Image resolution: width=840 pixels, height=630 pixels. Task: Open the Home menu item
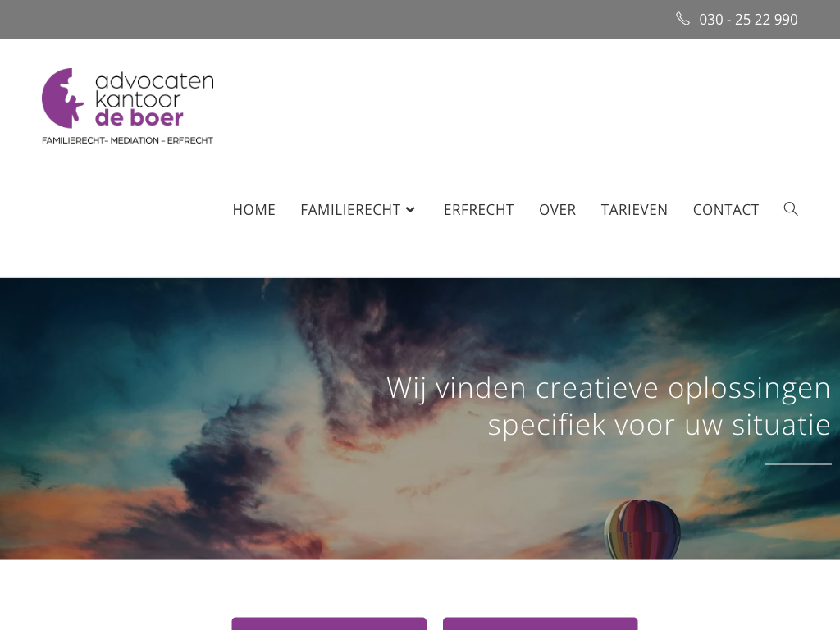254,209
